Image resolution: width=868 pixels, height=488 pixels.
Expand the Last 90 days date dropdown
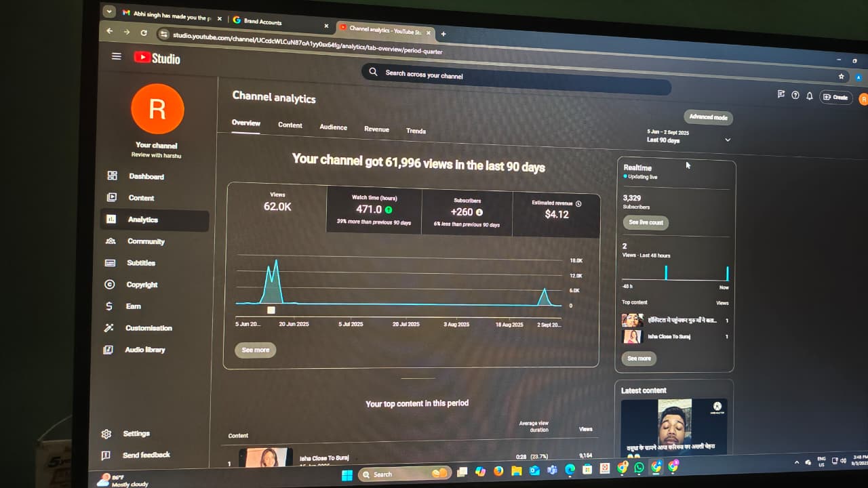coord(727,140)
